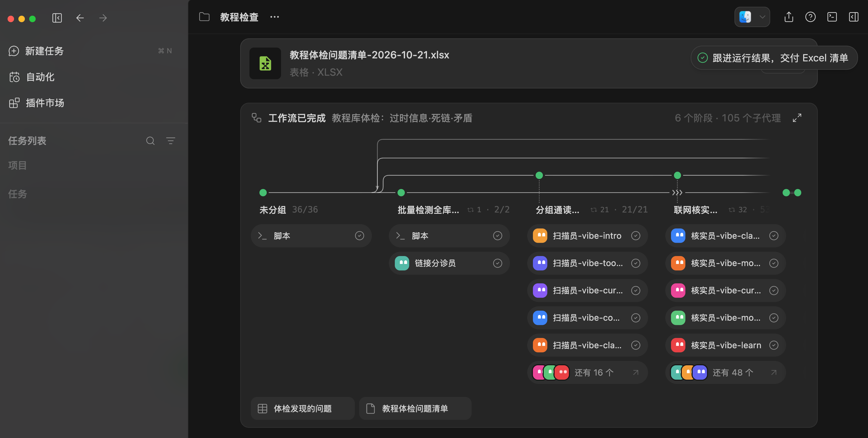Open the more options ellipsis menu

tap(275, 17)
